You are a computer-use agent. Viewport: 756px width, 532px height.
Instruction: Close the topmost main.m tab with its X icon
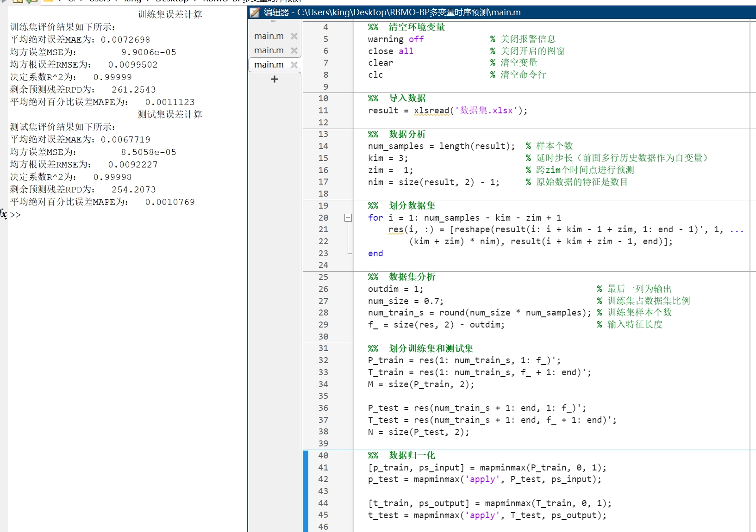294,36
